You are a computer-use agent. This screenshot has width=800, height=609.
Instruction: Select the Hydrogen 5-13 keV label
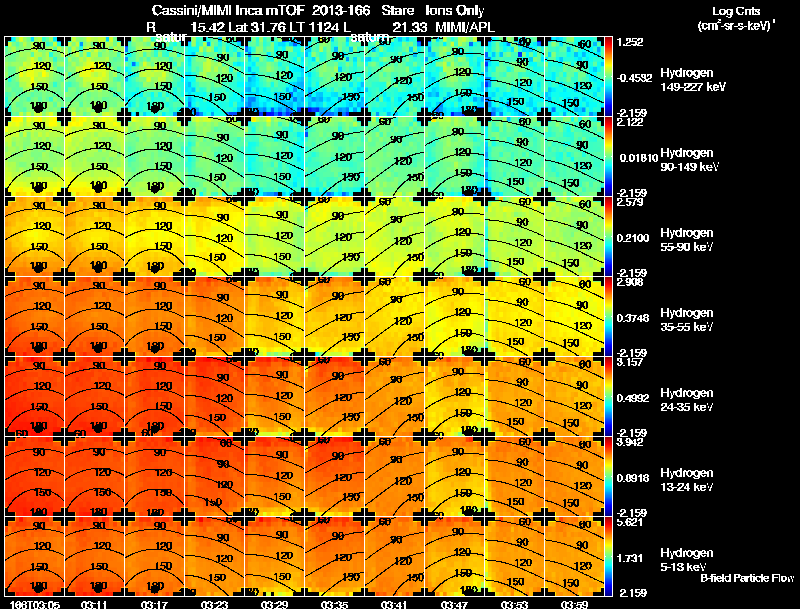click(x=687, y=560)
